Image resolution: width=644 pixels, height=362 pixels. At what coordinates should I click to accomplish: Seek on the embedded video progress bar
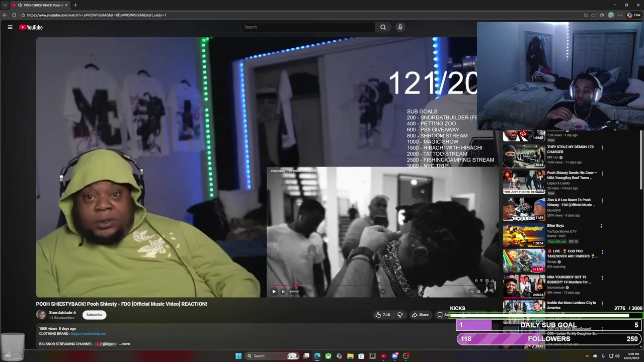(x=382, y=286)
